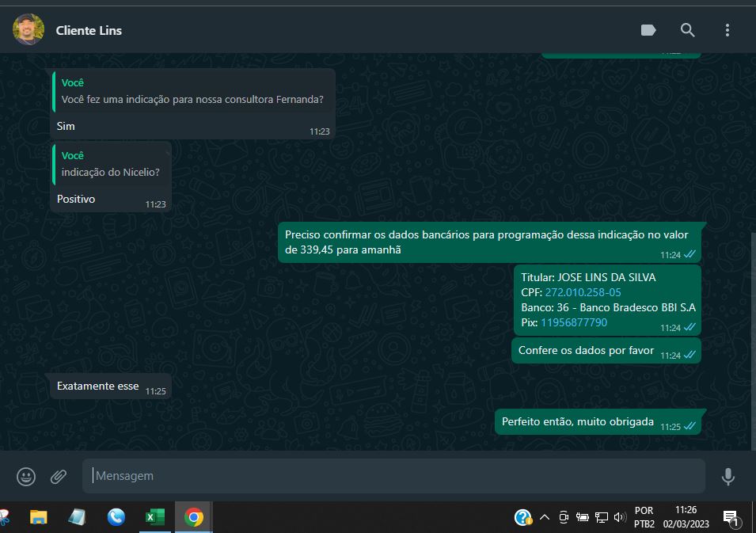Jump to quoted message about consultora Fernanda
756x533 pixels.
192,91
